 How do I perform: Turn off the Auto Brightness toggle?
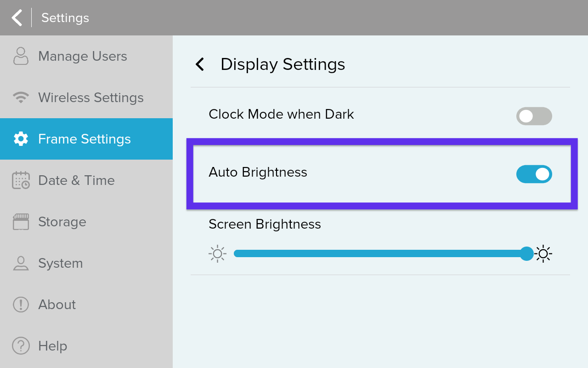[x=534, y=174]
